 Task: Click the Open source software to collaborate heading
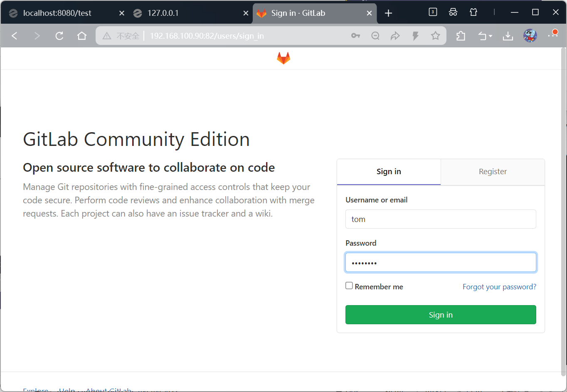tap(149, 168)
